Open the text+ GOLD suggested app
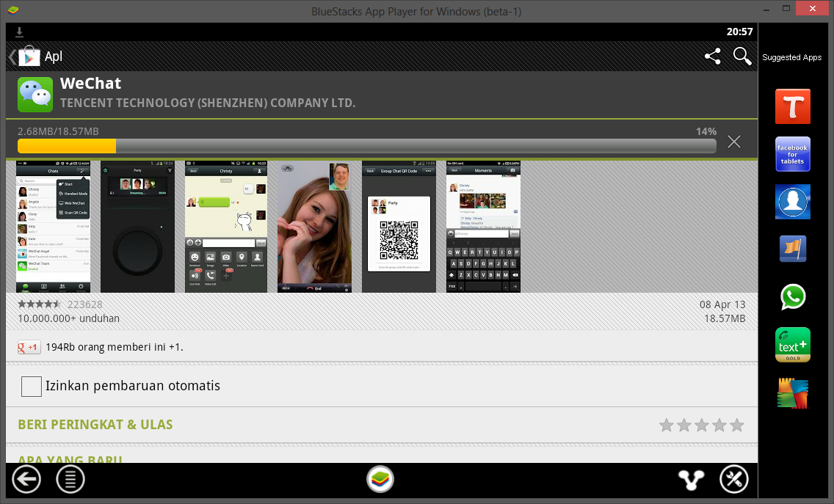 click(x=792, y=345)
